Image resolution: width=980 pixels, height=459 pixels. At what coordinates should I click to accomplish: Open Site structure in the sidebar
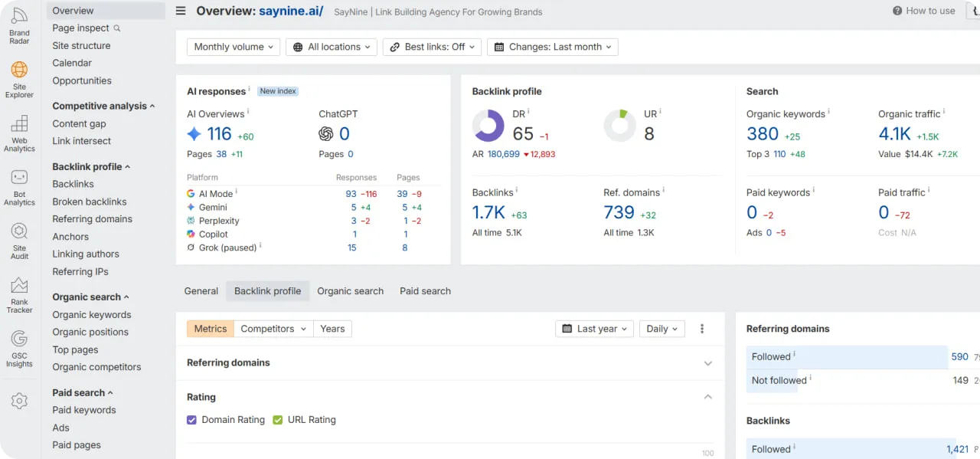coord(81,46)
